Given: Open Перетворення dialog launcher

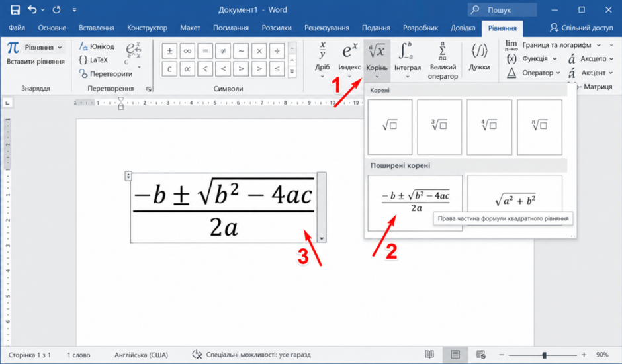Looking at the screenshot, I should click(149, 89).
